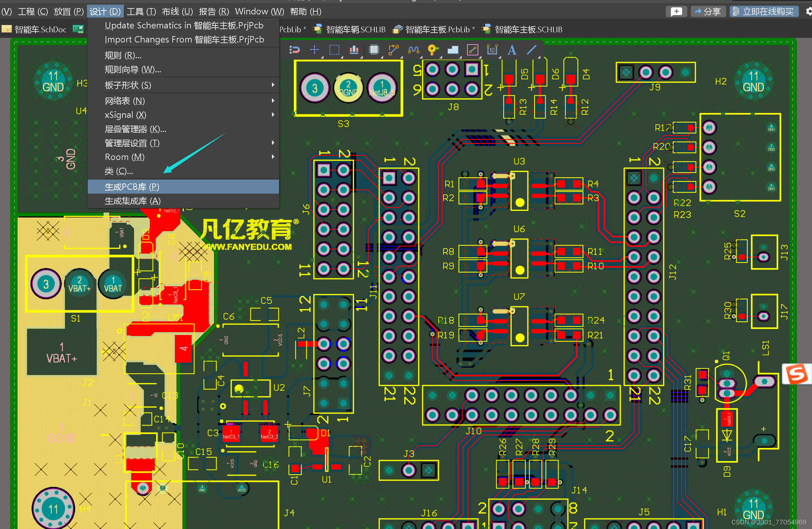The image size is (812, 529).
Task: Switch to the 智能车主板.SCHLIB tab
Action: 528,29
